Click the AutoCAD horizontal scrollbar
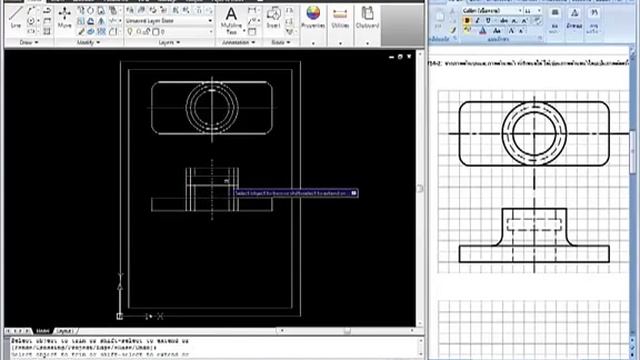 [347, 331]
